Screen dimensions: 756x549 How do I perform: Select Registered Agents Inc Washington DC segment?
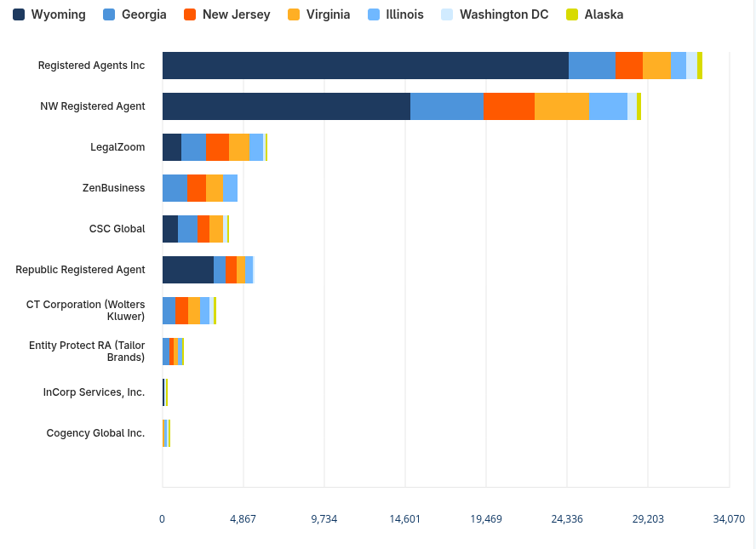click(691, 66)
